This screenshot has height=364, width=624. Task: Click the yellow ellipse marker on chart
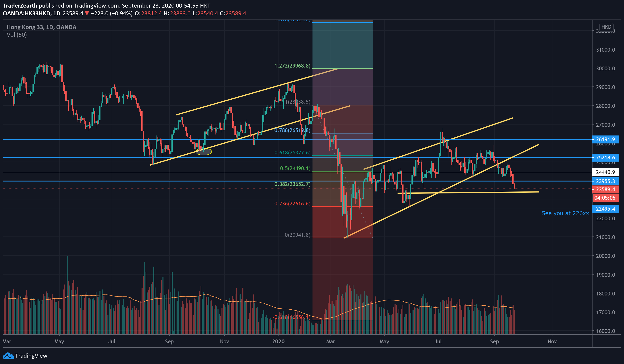[204, 151]
